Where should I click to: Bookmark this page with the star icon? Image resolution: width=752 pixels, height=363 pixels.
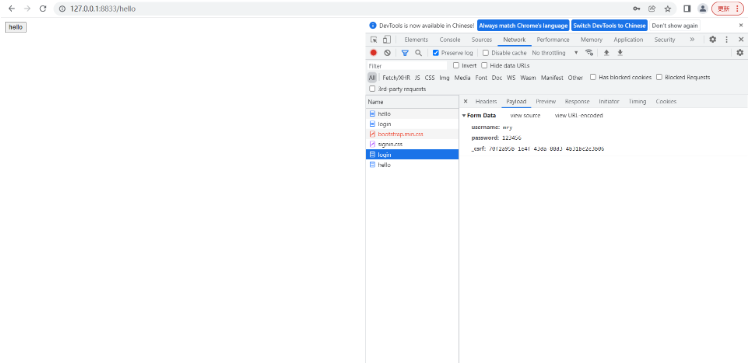pyautogui.click(x=668, y=9)
